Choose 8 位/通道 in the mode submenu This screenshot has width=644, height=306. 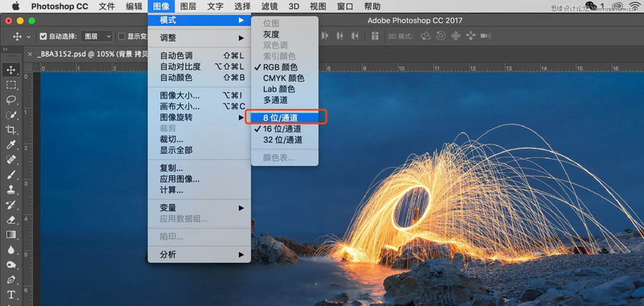coord(285,118)
